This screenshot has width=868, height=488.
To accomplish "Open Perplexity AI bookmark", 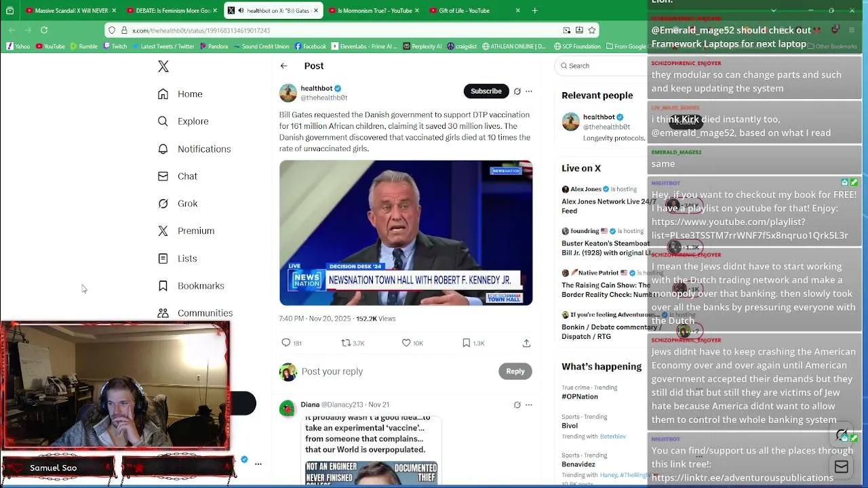I will click(x=422, y=47).
